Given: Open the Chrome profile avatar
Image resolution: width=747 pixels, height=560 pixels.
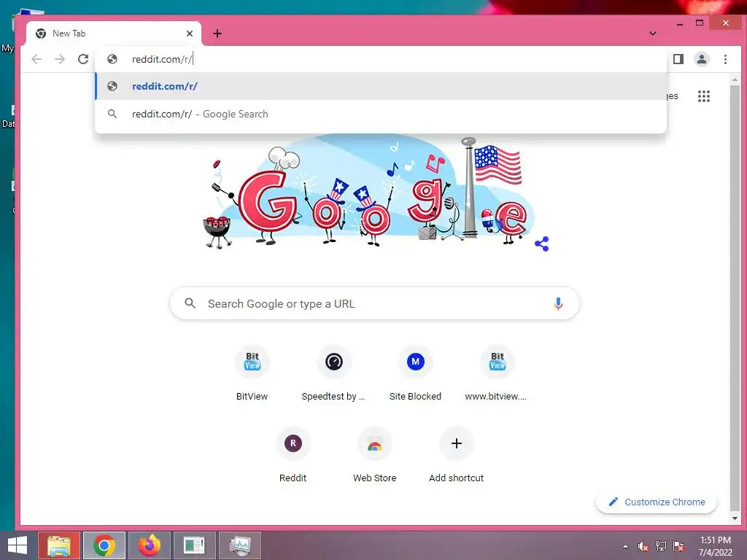Looking at the screenshot, I should click(x=702, y=59).
